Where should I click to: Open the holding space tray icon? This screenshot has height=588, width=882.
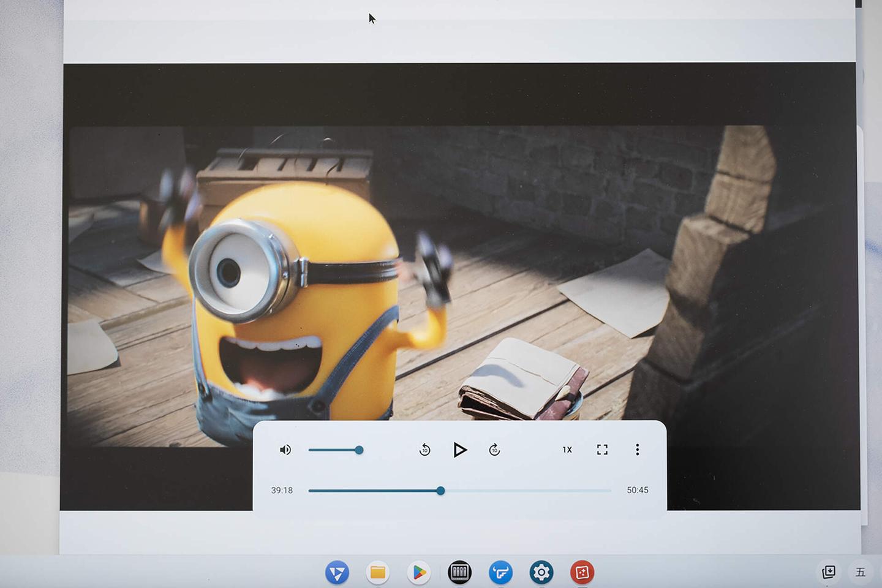click(x=829, y=572)
